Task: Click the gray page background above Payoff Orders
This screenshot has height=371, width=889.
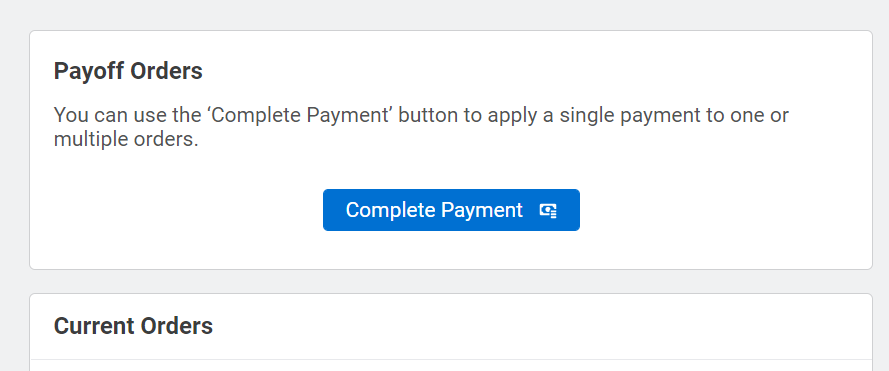Action: point(451,15)
